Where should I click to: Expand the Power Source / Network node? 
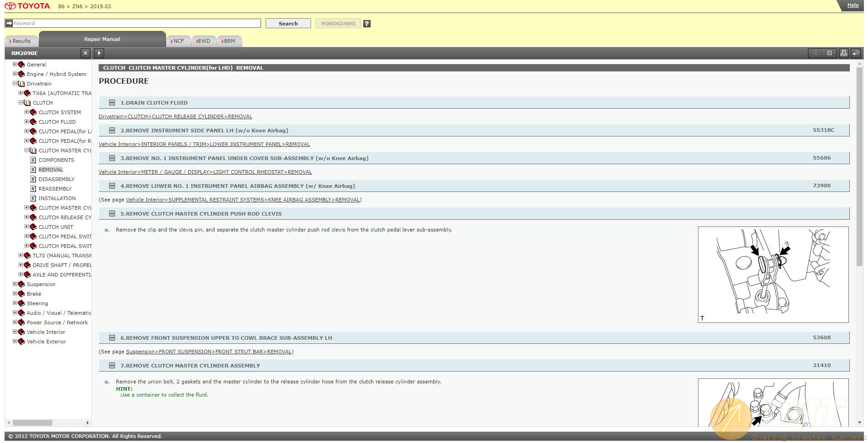[15, 322]
